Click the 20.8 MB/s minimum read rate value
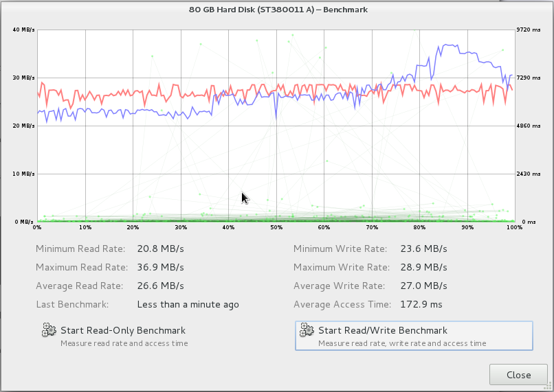This screenshot has width=554, height=392. (x=160, y=249)
